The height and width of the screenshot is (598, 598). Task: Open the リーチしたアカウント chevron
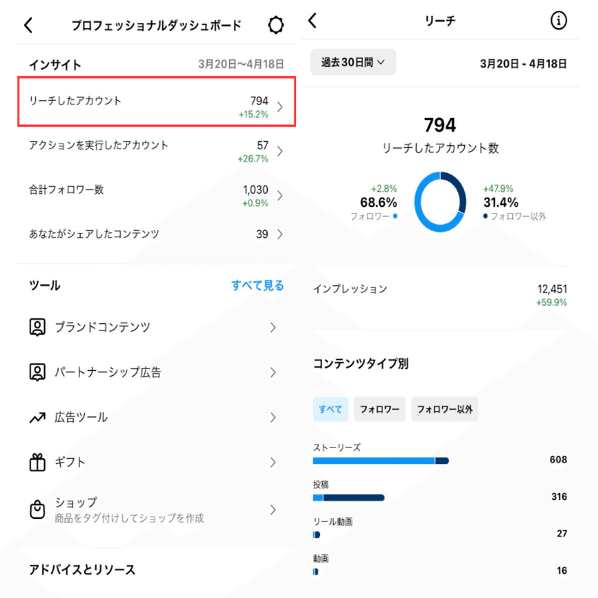point(280,107)
